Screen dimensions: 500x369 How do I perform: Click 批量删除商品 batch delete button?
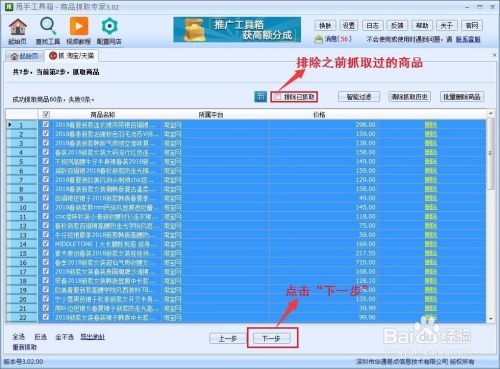pyautogui.click(x=462, y=97)
